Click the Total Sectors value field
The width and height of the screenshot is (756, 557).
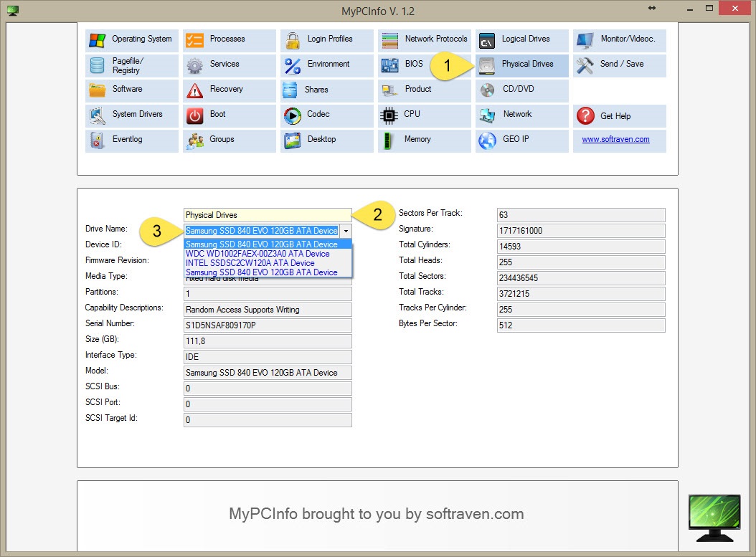point(580,278)
